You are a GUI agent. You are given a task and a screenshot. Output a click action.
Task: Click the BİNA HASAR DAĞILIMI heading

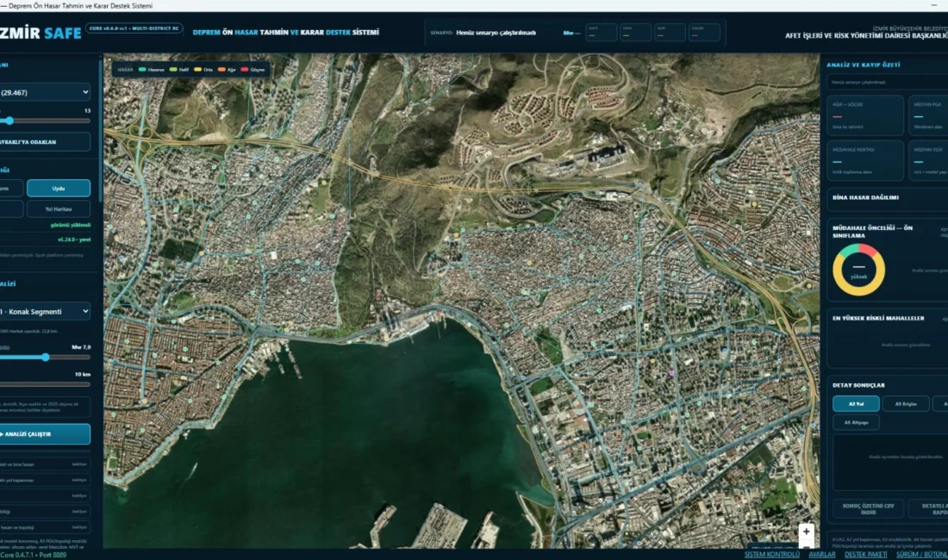tap(865, 197)
